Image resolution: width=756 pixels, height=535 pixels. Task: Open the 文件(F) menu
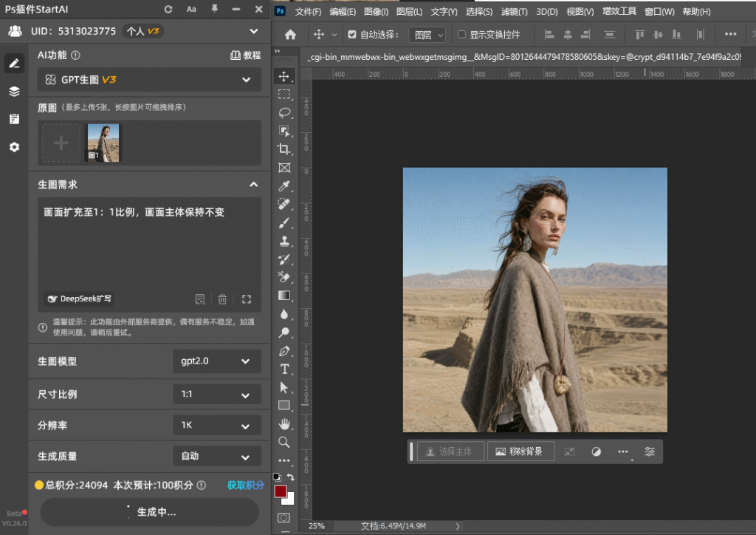308,12
